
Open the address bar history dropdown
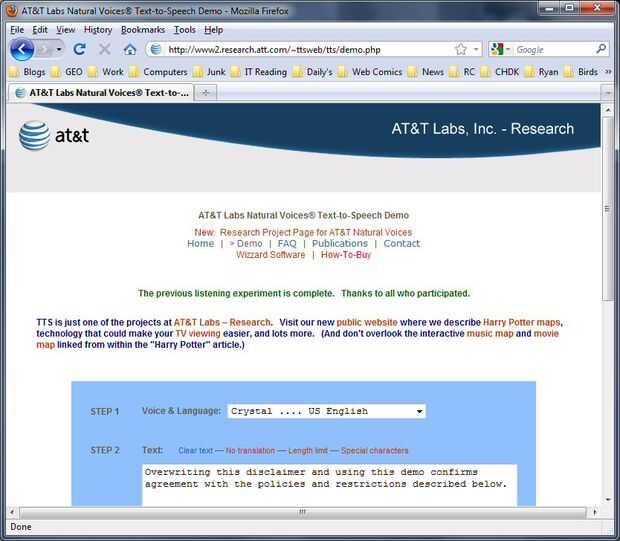(476, 49)
